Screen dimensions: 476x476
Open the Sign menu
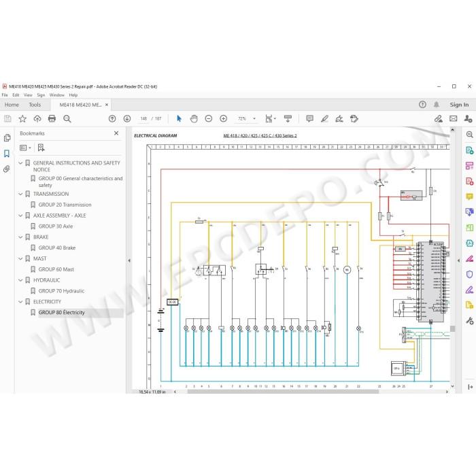41,95
